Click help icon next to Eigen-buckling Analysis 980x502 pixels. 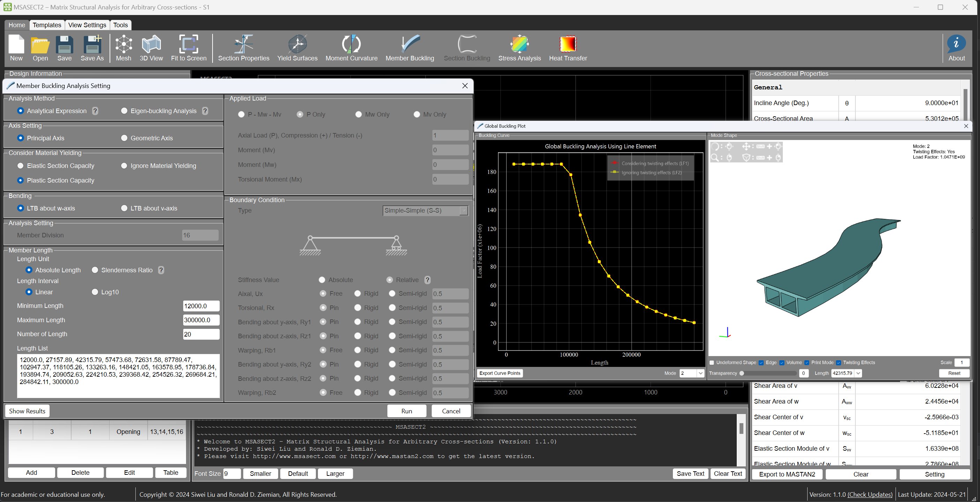point(205,111)
